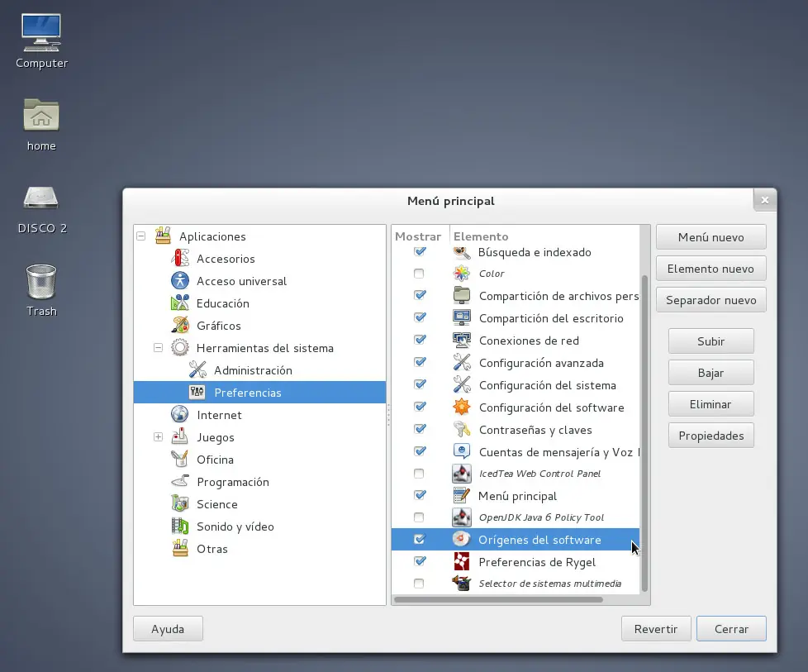This screenshot has height=672, width=808.
Task: Click the Cuentas de mensajería chat icon
Action: pos(461,452)
